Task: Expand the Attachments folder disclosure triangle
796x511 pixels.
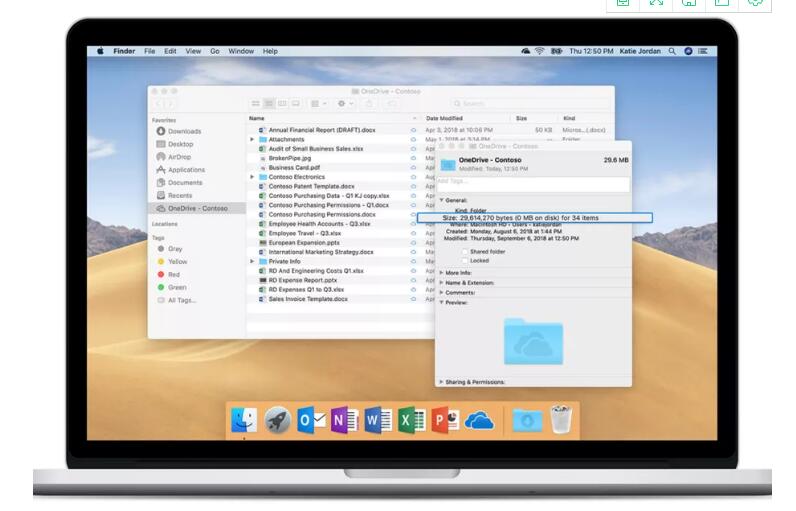Action: pyautogui.click(x=252, y=139)
